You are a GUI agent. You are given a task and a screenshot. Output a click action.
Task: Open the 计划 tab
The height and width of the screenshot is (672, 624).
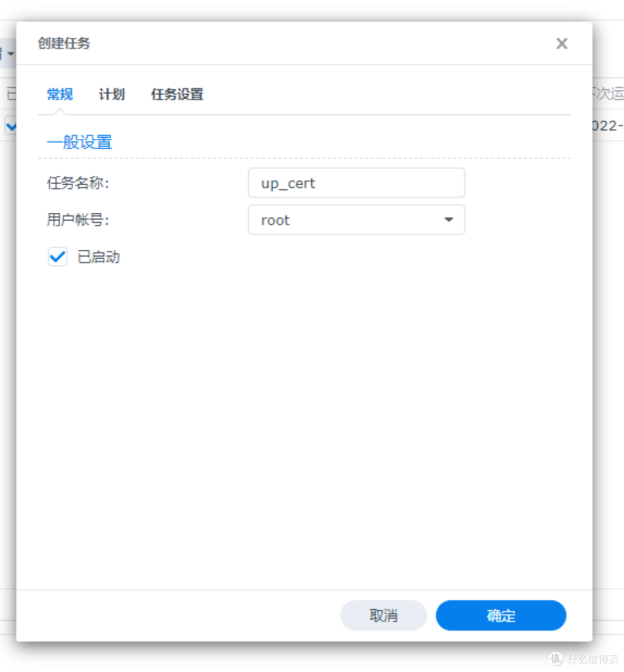[112, 94]
